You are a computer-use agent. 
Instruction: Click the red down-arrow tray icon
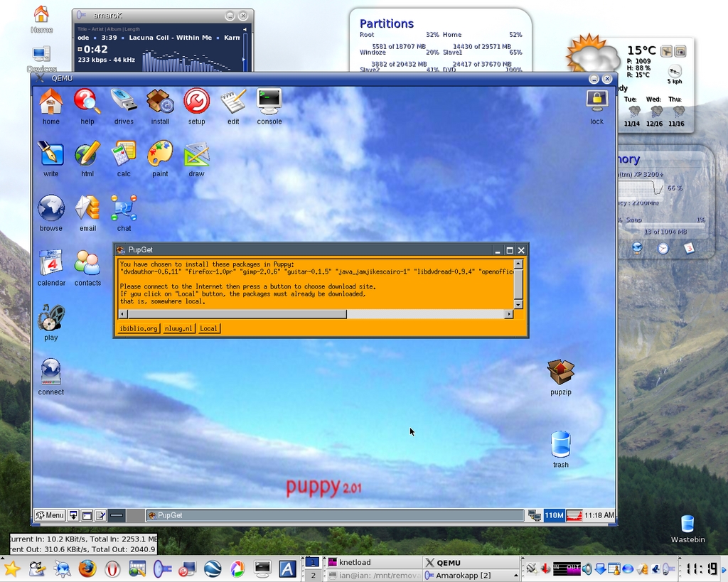coord(545,568)
